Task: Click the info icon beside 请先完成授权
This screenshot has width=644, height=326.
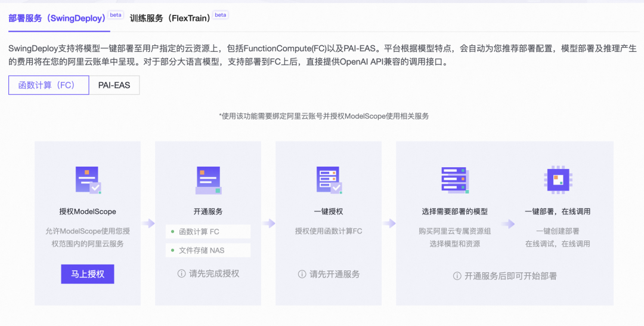Action: click(x=181, y=274)
